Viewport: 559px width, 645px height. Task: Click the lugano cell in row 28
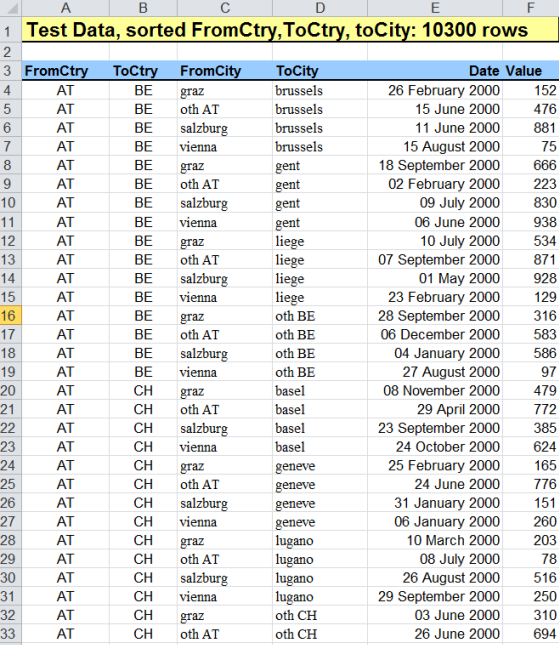tap(320, 541)
